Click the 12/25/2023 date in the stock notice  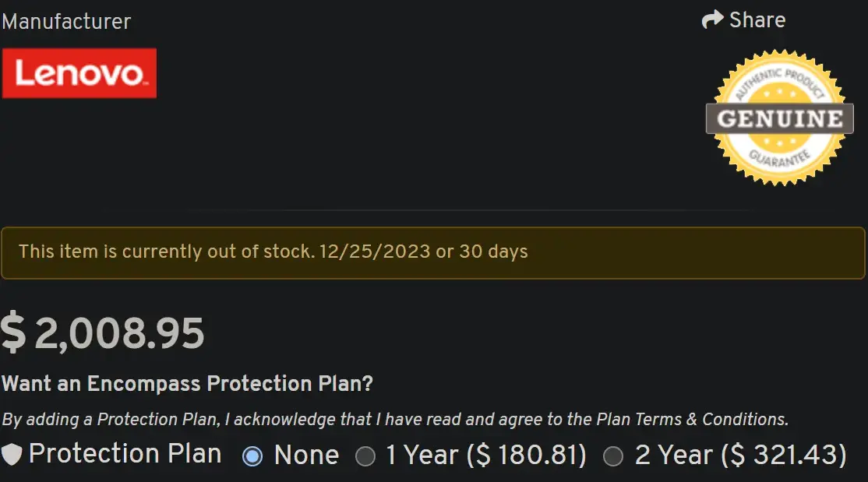click(376, 252)
